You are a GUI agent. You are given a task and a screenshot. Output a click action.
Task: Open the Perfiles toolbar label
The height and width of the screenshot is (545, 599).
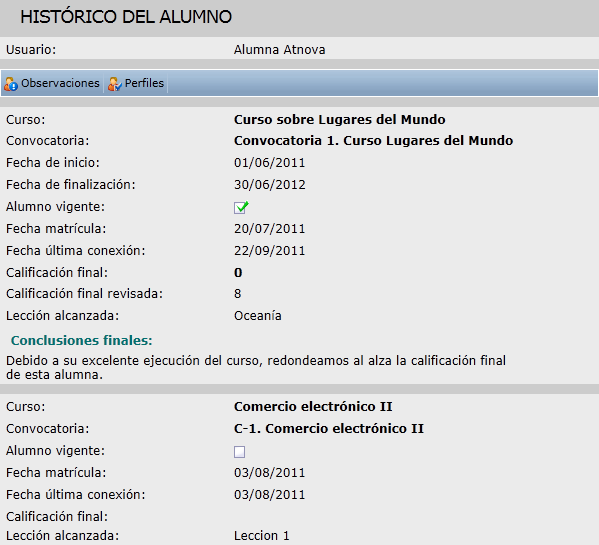coord(144,83)
